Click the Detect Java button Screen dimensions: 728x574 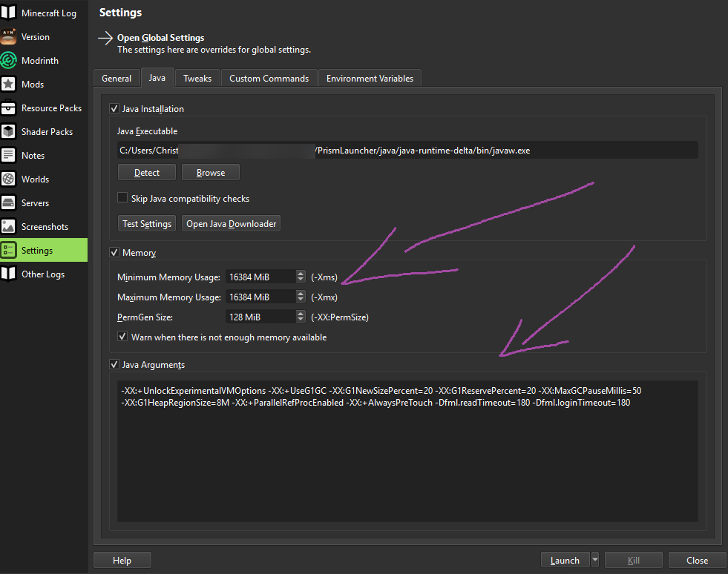point(147,172)
